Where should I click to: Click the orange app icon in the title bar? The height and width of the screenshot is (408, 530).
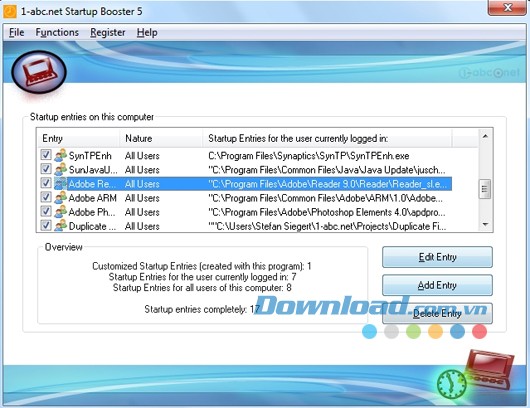[x=10, y=11]
